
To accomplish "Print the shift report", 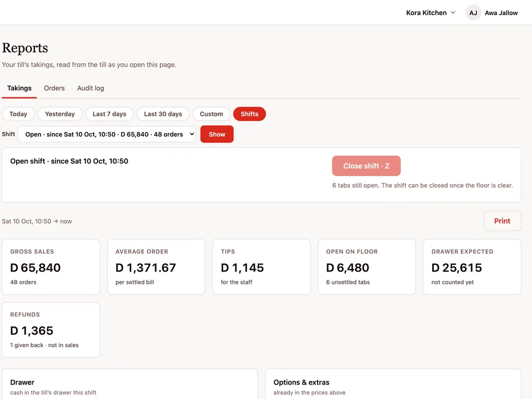I will 502,221.
